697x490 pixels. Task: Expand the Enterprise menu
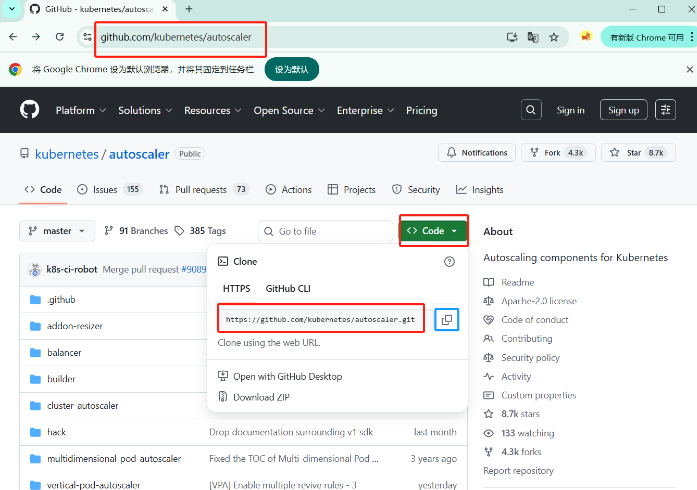tap(365, 110)
